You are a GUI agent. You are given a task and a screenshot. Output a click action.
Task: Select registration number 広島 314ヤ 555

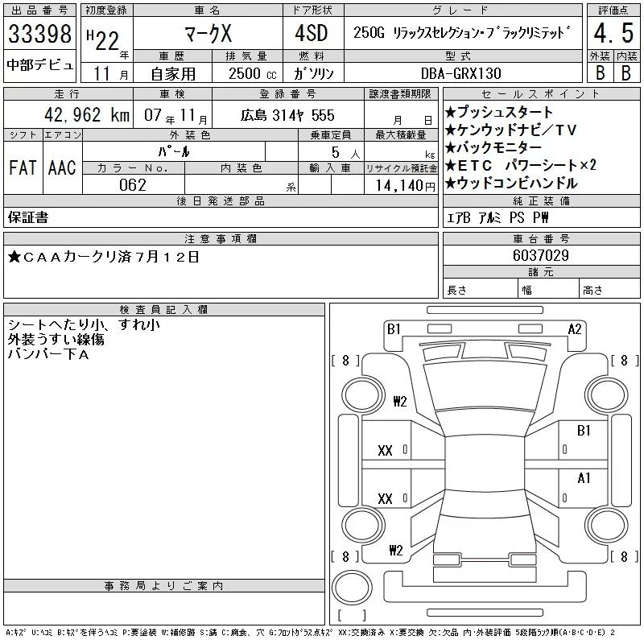[x=287, y=115]
